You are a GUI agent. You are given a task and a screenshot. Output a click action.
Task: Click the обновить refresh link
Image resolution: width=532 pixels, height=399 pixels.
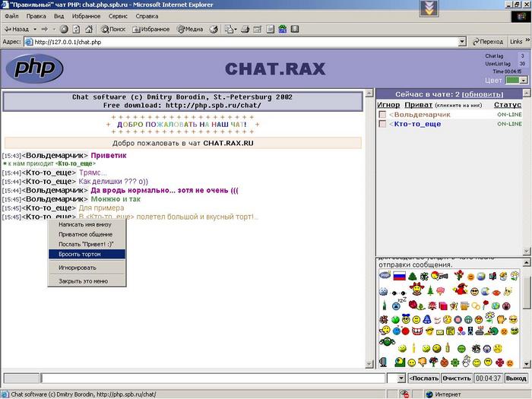pyautogui.click(x=483, y=94)
